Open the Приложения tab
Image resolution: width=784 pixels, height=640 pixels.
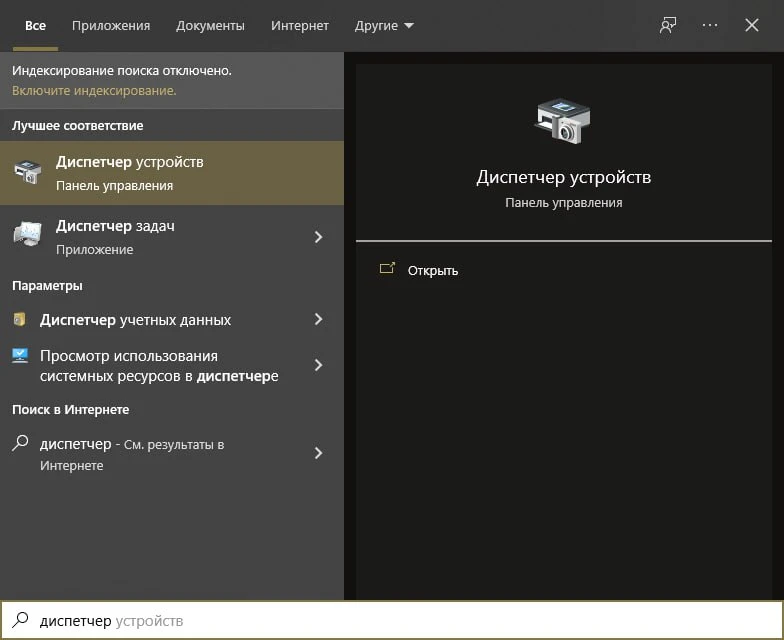click(x=111, y=26)
